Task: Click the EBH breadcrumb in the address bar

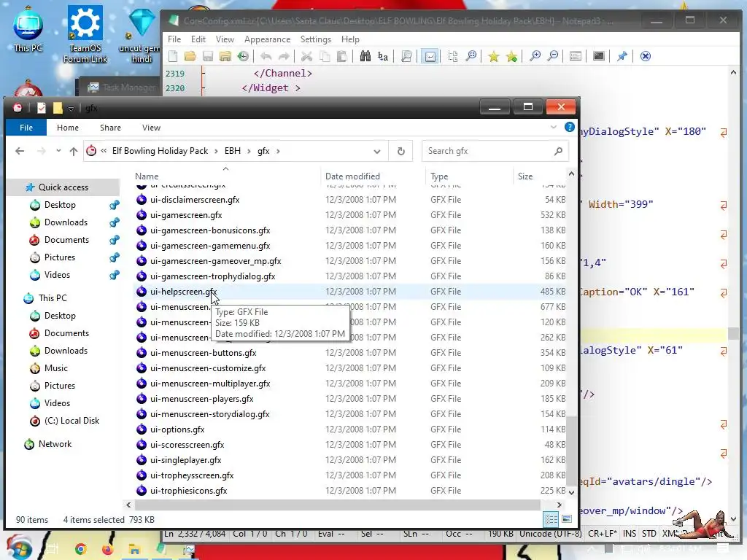Action: (233, 151)
